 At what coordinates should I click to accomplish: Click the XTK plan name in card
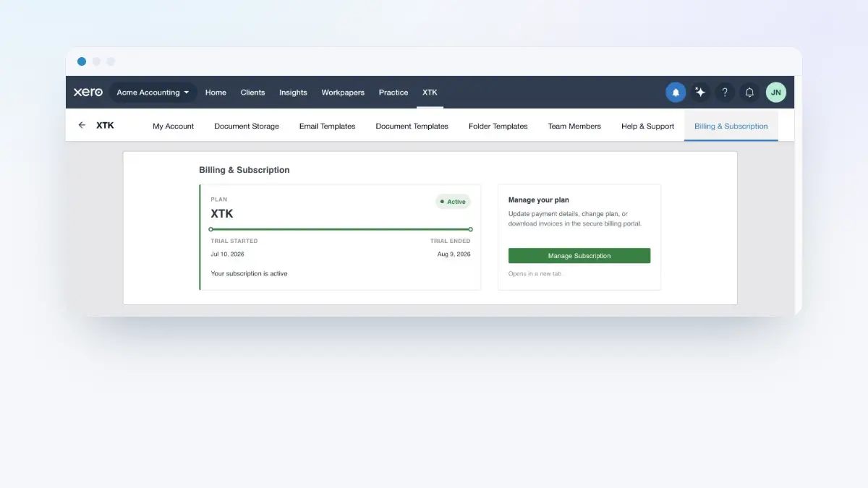point(222,214)
